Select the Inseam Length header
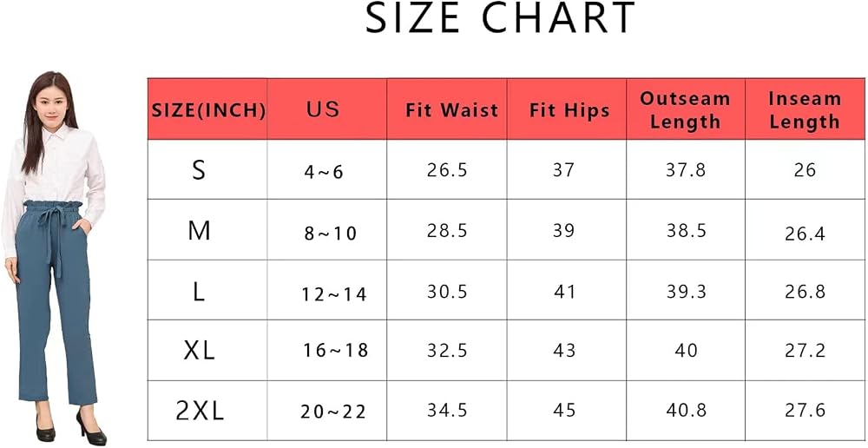Image resolution: width=868 pixels, height=448 pixels. pos(805,109)
